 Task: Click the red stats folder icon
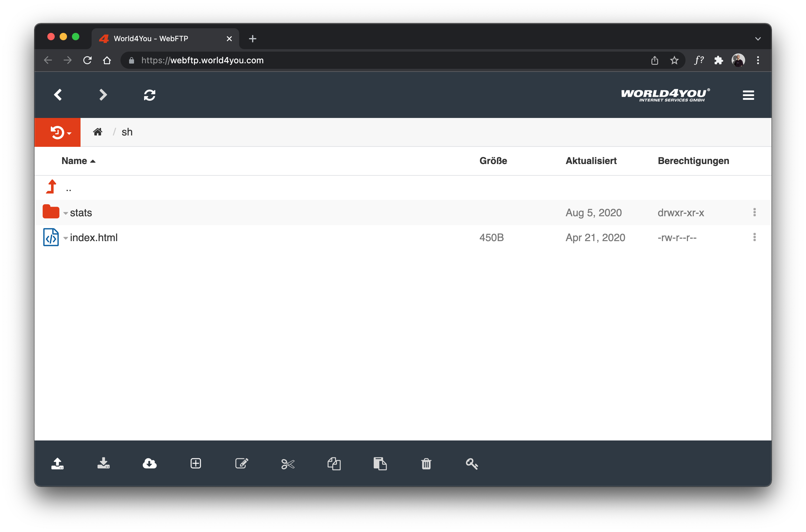[x=51, y=212]
